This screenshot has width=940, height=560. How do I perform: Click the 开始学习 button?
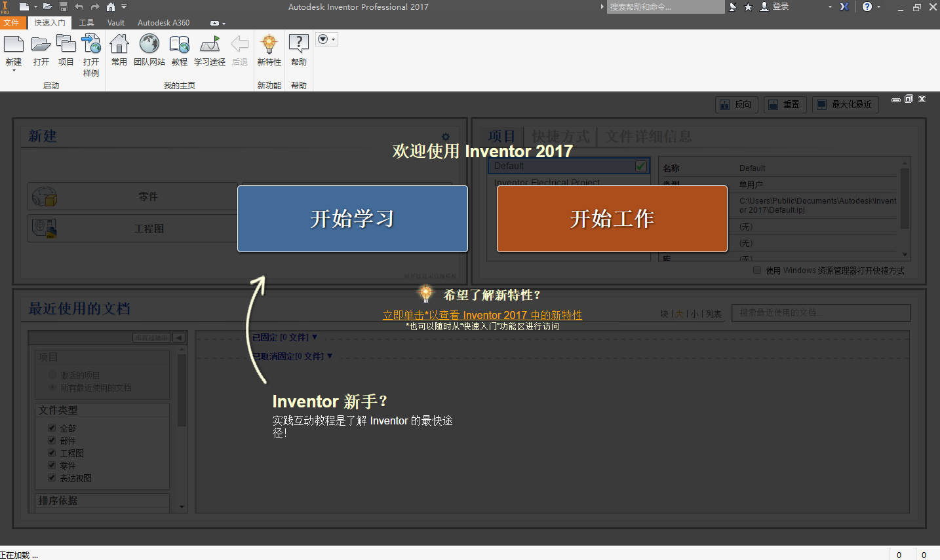coord(352,218)
